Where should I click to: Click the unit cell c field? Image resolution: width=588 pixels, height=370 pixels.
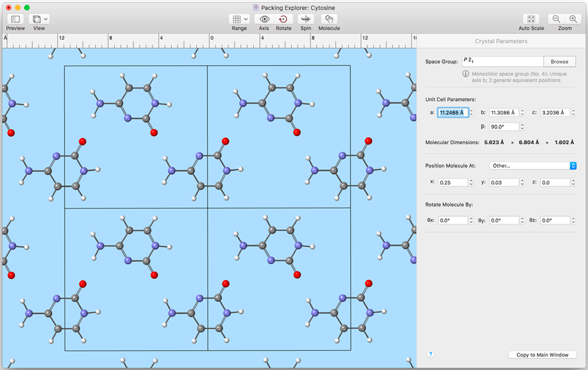click(555, 112)
